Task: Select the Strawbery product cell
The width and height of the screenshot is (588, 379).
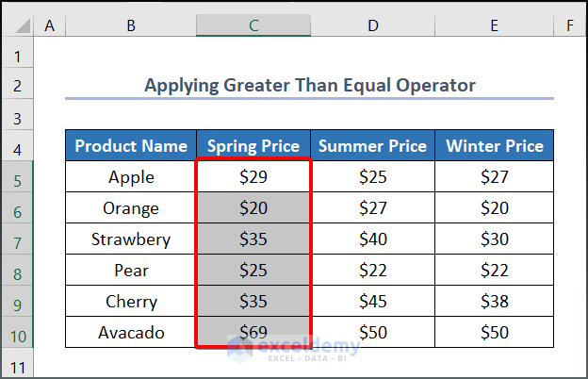Action: tap(131, 239)
